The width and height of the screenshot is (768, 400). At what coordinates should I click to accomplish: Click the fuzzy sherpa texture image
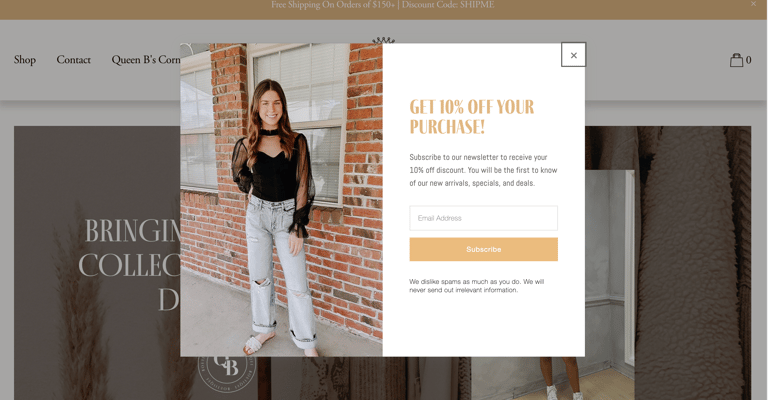tap(693, 263)
